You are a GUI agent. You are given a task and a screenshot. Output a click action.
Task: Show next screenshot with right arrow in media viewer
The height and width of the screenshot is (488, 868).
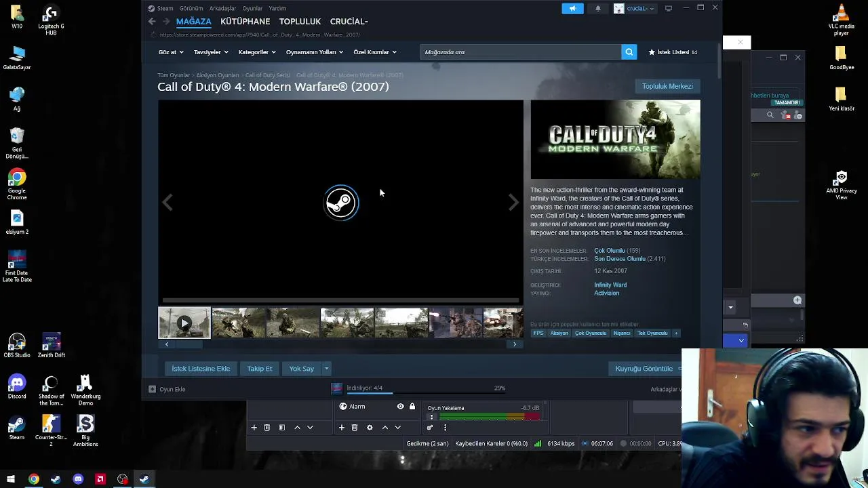[513, 202]
